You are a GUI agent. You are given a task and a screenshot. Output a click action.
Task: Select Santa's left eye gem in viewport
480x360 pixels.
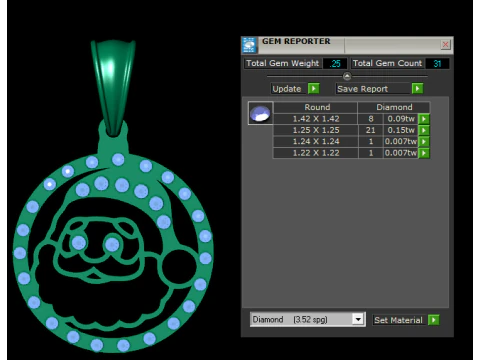(x=79, y=243)
